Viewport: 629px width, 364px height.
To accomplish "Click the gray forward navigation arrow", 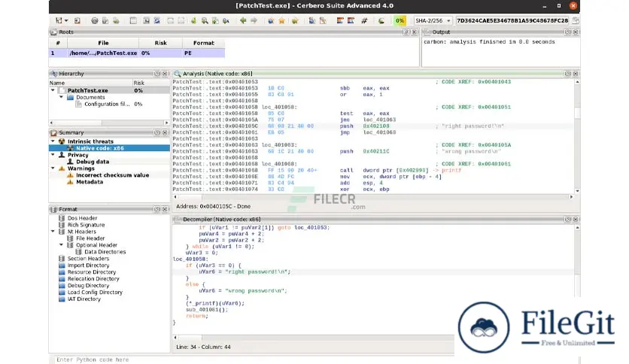I will 254,20.
